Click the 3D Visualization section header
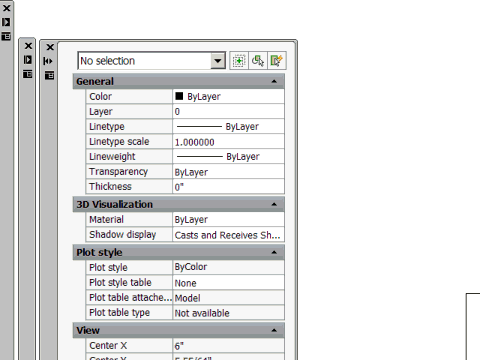The height and width of the screenshot is (360, 480). (179, 204)
